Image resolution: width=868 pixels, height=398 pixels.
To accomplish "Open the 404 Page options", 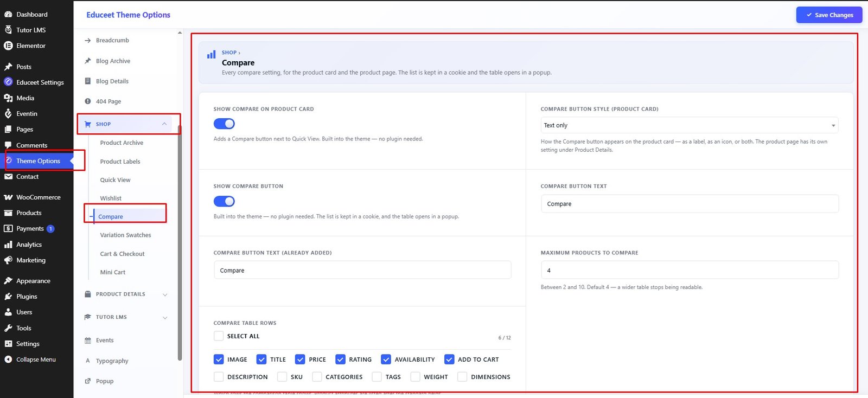I will (x=108, y=101).
